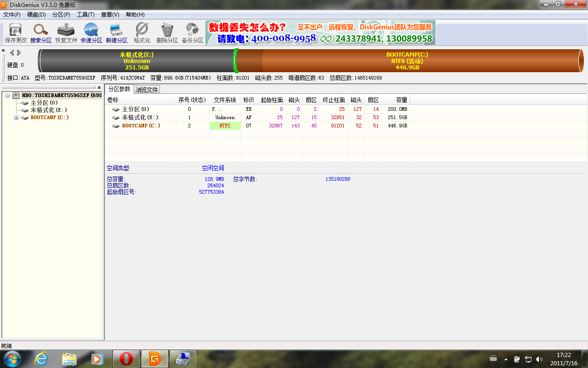
Task: Show hidden system tray icons arrow
Action: 506,359
